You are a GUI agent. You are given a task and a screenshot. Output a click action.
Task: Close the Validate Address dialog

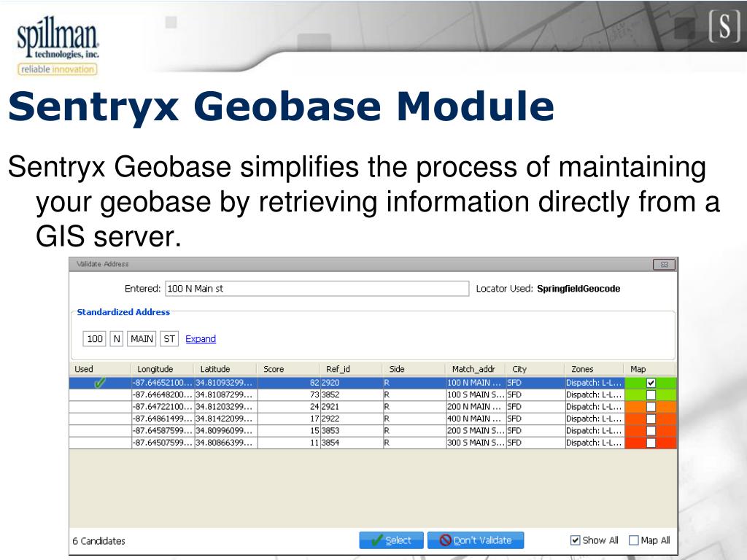664,264
